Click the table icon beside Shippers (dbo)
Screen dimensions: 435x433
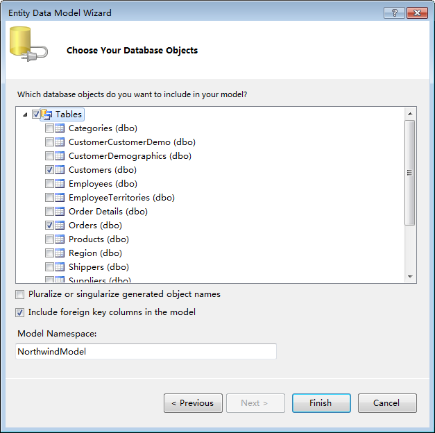60,267
